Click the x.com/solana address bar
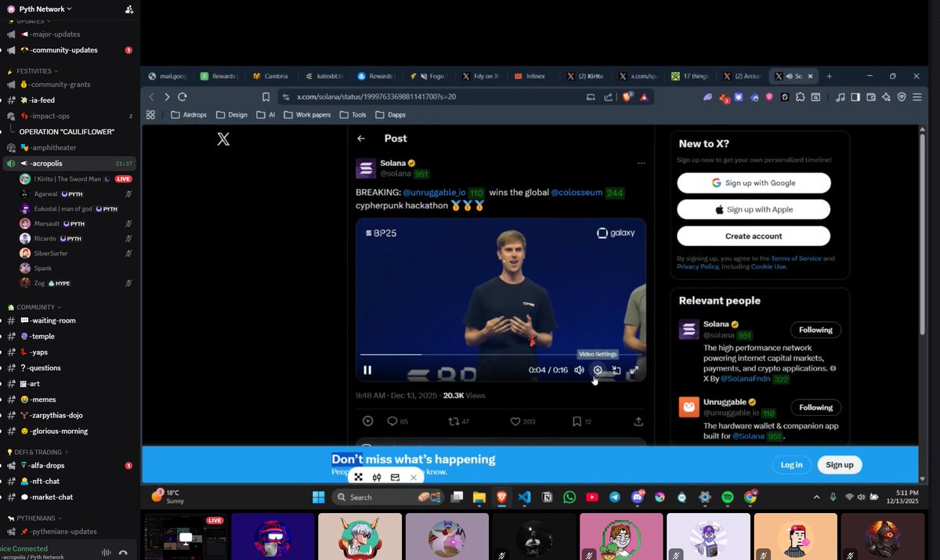The image size is (940, 560). [x=431, y=96]
